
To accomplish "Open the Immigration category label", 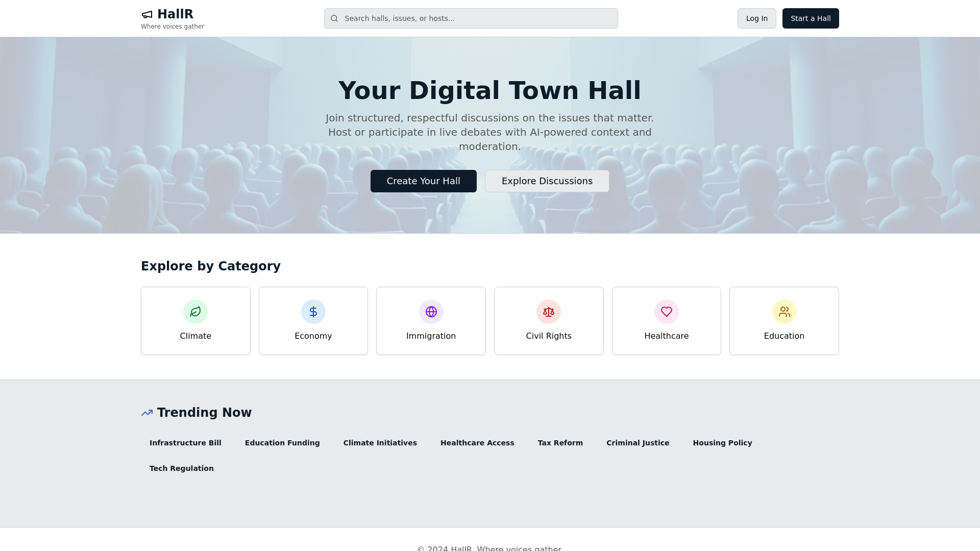I will point(431,336).
